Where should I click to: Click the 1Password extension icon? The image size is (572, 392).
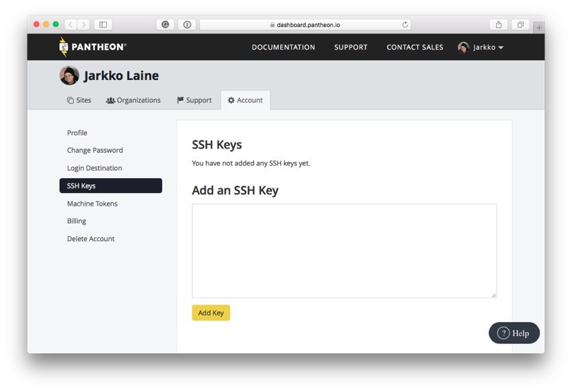(187, 24)
